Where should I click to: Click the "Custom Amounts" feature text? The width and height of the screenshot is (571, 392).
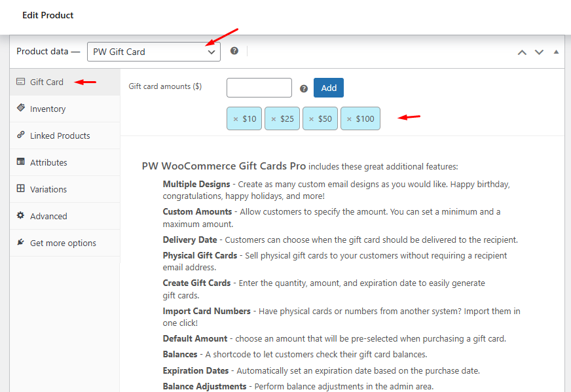[x=197, y=212]
